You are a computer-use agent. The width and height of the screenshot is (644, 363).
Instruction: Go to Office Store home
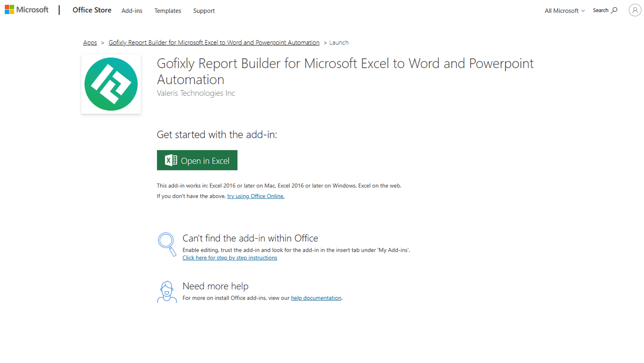pos(92,10)
